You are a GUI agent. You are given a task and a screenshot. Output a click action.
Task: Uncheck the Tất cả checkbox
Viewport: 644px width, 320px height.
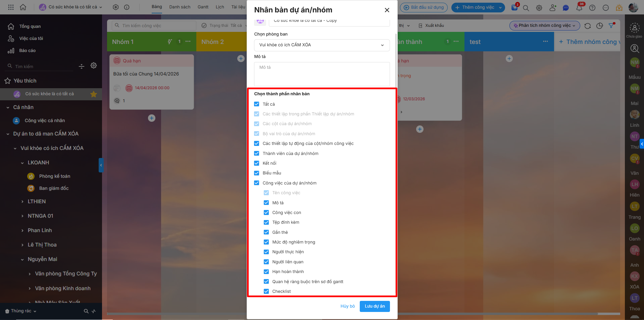click(x=257, y=104)
